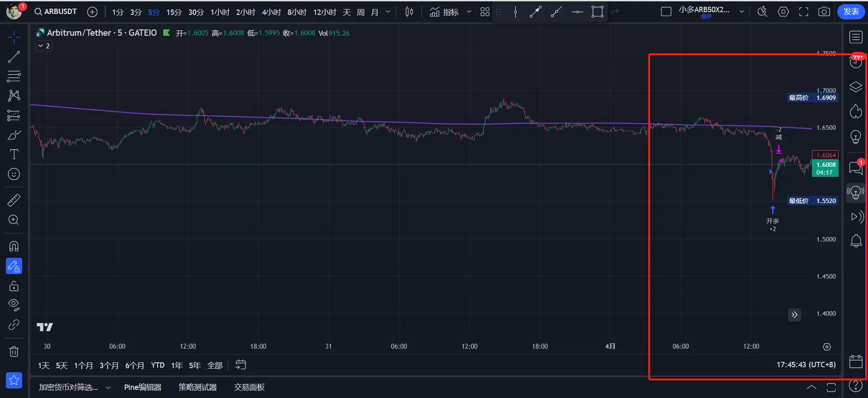Switch to the 策略测试器 tab
This screenshot has height=398, width=868.
point(198,387)
